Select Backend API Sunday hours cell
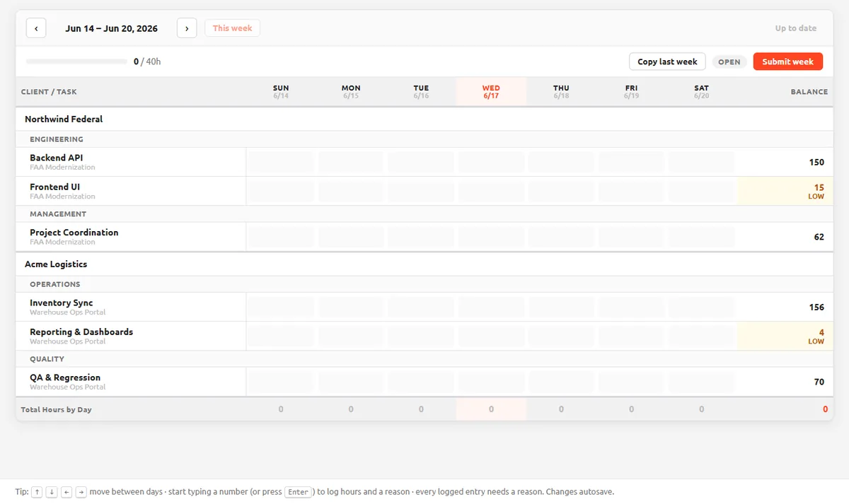The image size is (849, 504). 281,162
